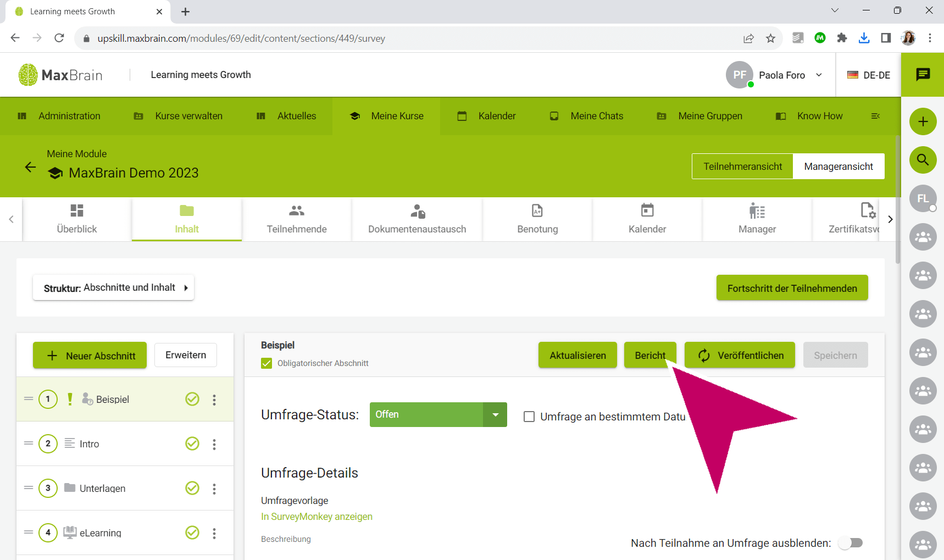
Task: Open Chrome's three-dot menu
Action: (930, 38)
